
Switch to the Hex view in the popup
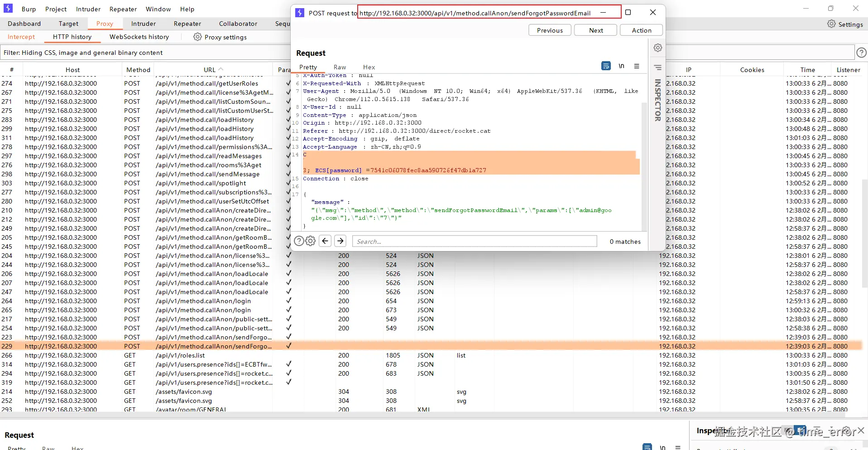coord(369,67)
